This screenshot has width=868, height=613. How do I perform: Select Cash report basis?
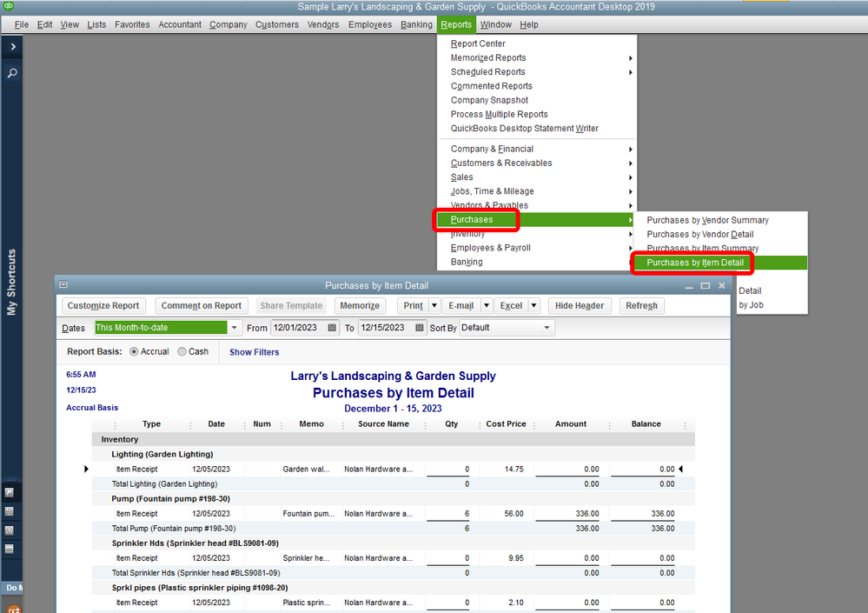tap(182, 352)
